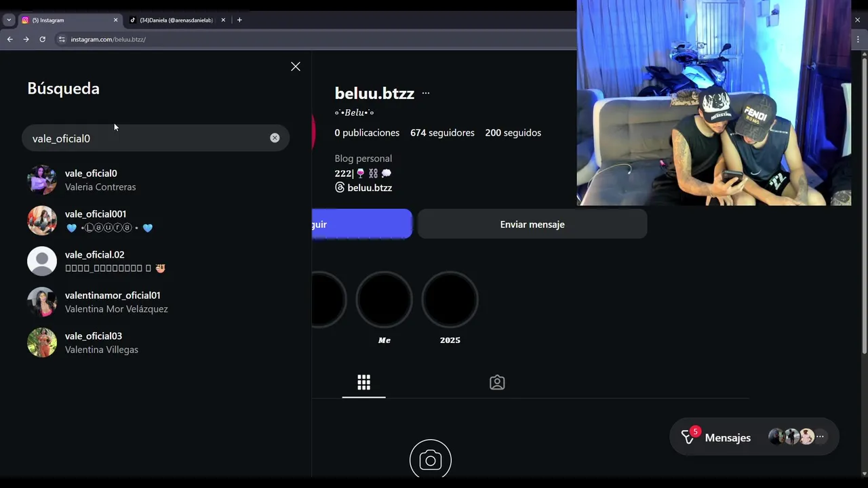
Task: Click vale_oficial0 profile avatar
Action: [42, 180]
